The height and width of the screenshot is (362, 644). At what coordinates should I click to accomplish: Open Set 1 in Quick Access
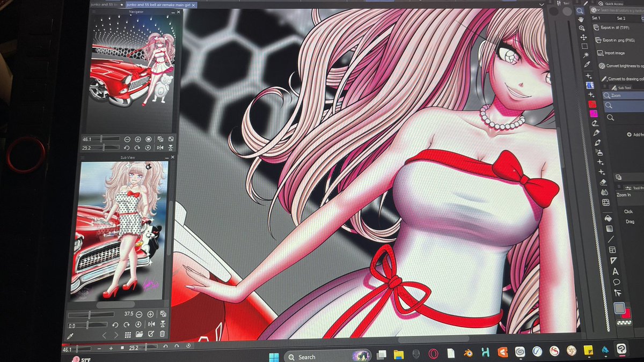click(x=596, y=18)
